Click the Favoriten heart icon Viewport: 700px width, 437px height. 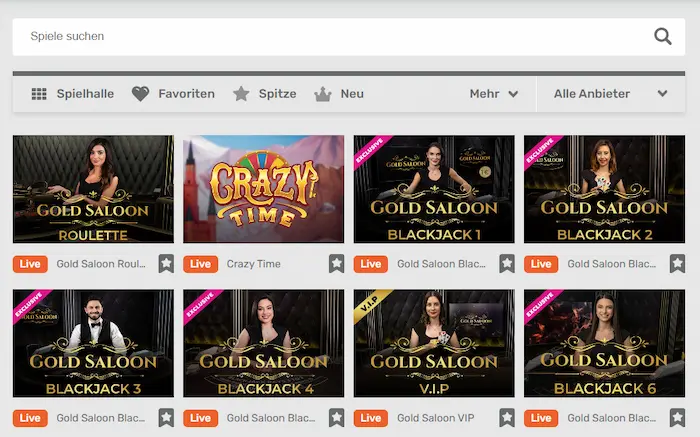[140, 94]
